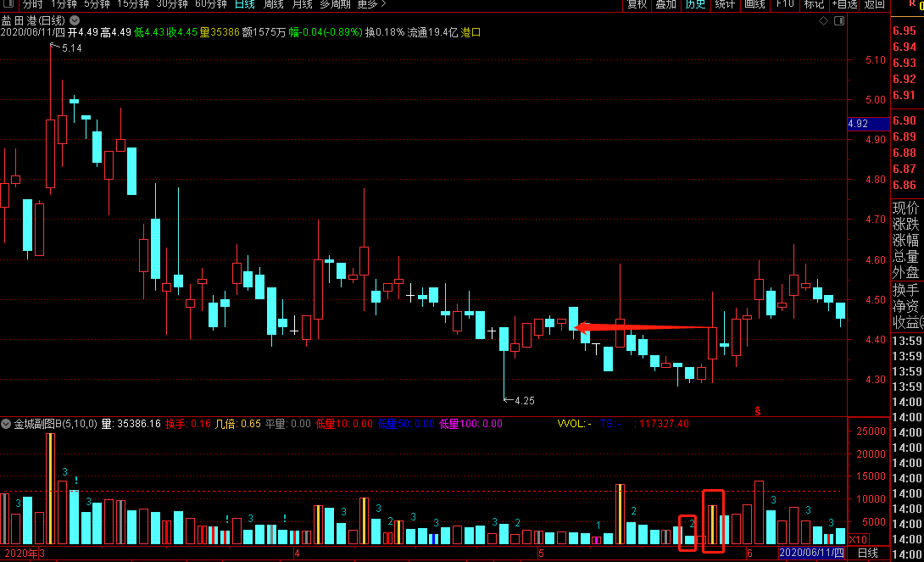Open the 多周期 multi-period view
924x562 pixels.
[x=335, y=4]
